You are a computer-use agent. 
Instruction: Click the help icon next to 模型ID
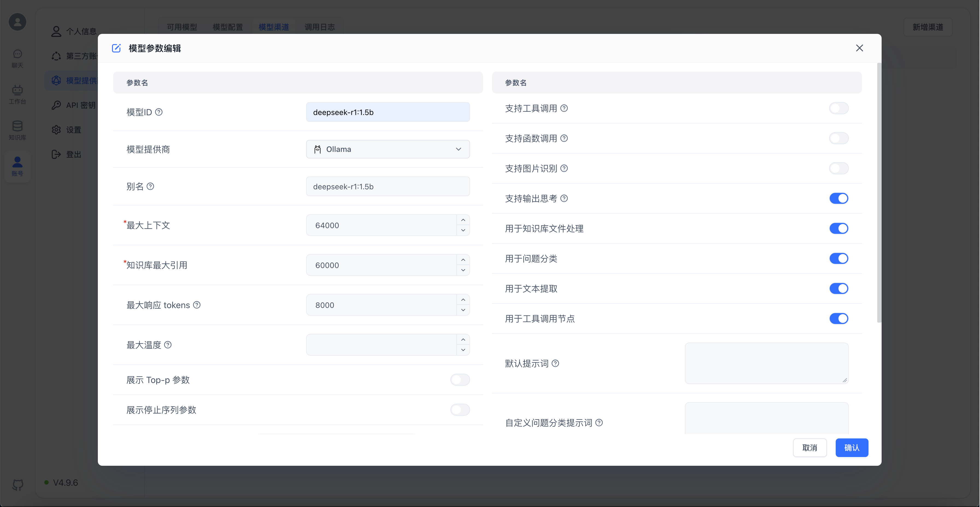tap(159, 112)
